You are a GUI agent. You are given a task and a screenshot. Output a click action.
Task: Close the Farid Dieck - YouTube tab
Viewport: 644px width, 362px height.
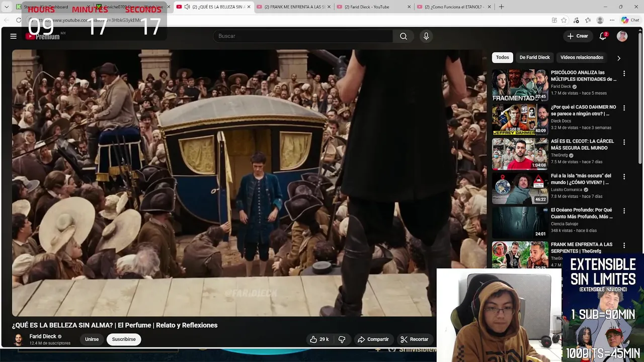point(409,7)
